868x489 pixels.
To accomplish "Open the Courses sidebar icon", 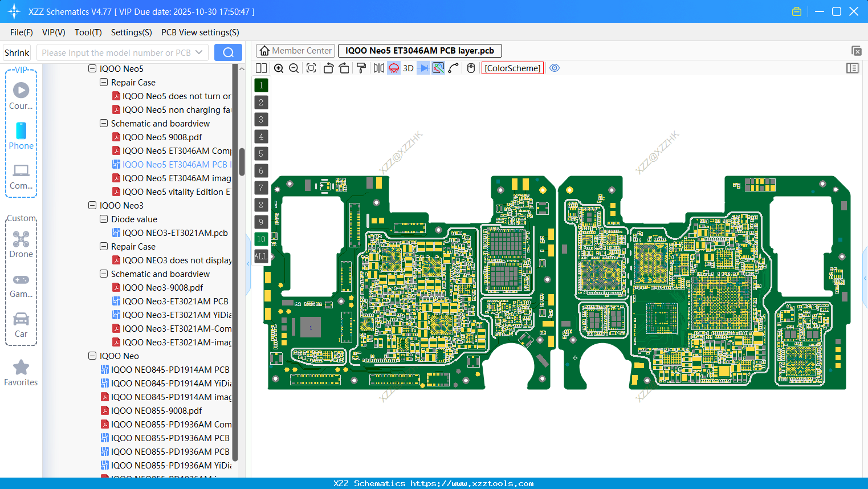I will (x=21, y=96).
